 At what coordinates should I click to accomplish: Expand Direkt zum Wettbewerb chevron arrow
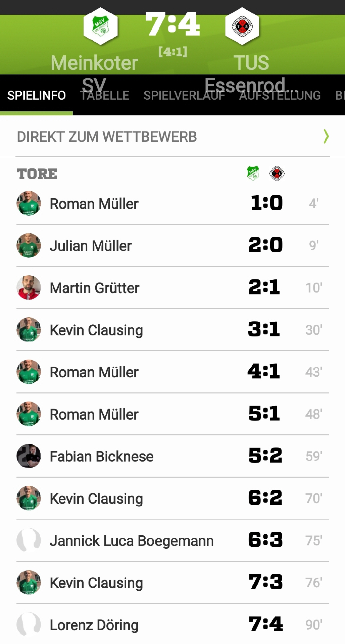[x=326, y=137]
